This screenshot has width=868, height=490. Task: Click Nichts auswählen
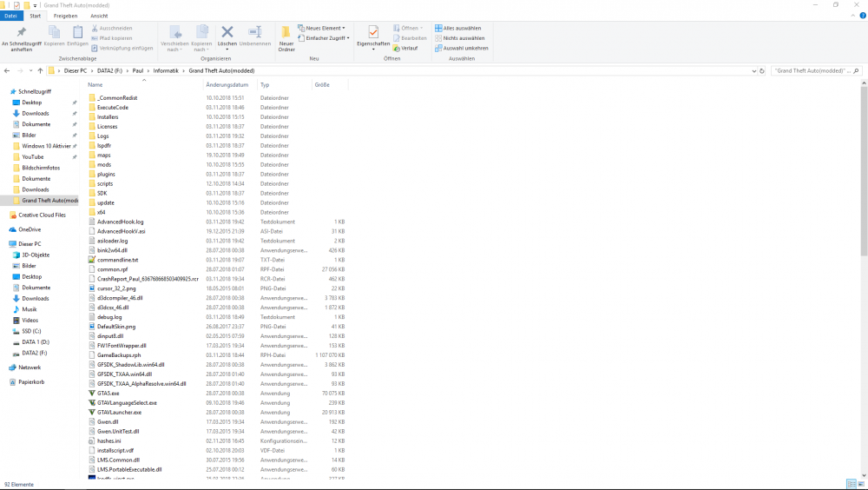(x=459, y=38)
